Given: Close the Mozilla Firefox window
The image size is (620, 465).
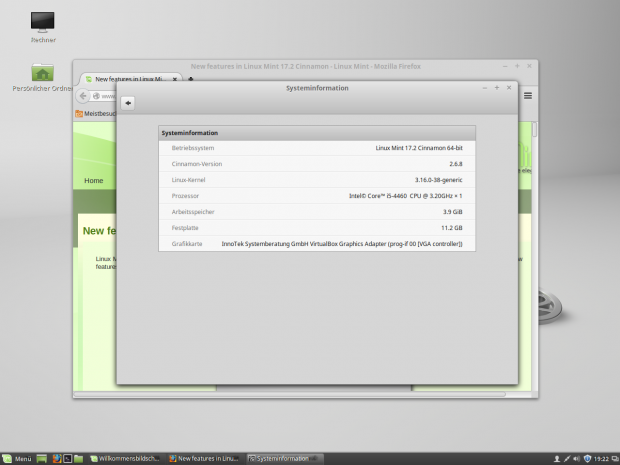Looking at the screenshot, I should 529,66.
